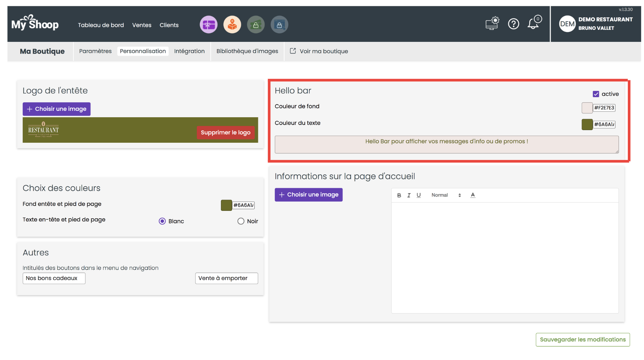Open the editor text color picker
The image size is (644, 360).
(x=473, y=195)
